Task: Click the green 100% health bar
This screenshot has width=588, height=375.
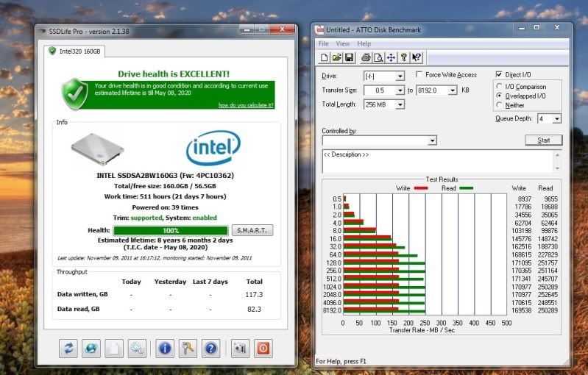Action: [x=180, y=230]
